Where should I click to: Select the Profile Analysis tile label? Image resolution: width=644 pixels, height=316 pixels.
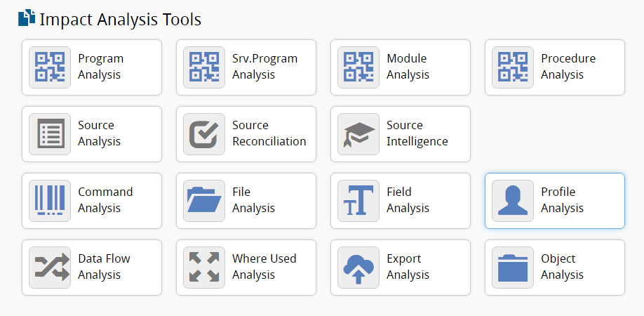562,200
